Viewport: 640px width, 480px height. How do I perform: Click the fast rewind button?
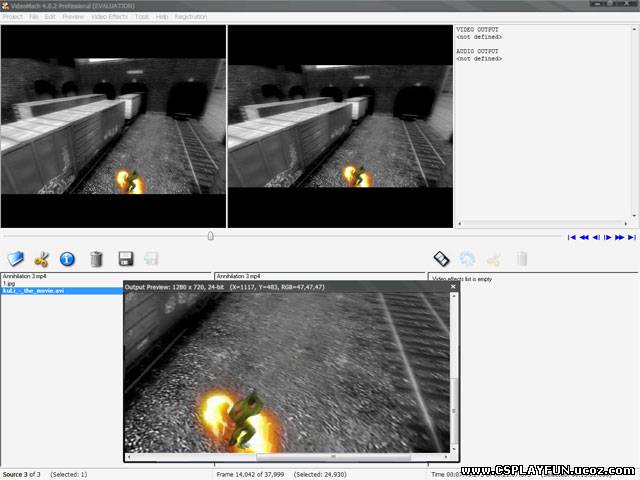pos(584,237)
